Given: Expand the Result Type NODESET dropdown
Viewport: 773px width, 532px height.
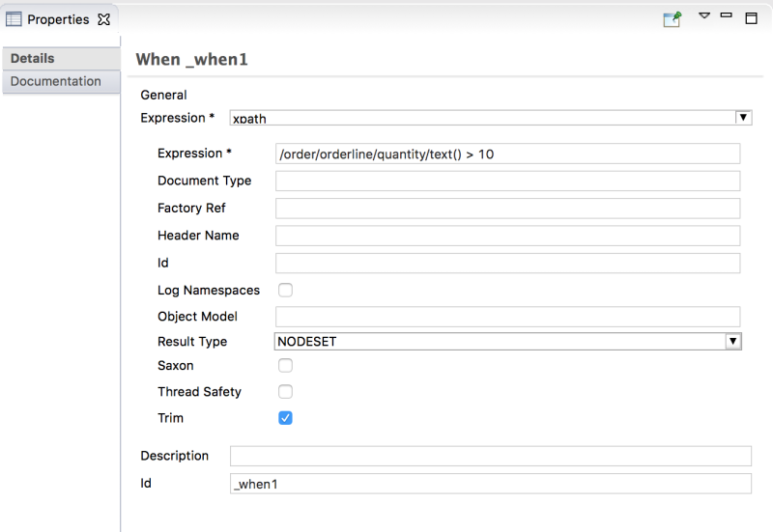Looking at the screenshot, I should (x=733, y=342).
